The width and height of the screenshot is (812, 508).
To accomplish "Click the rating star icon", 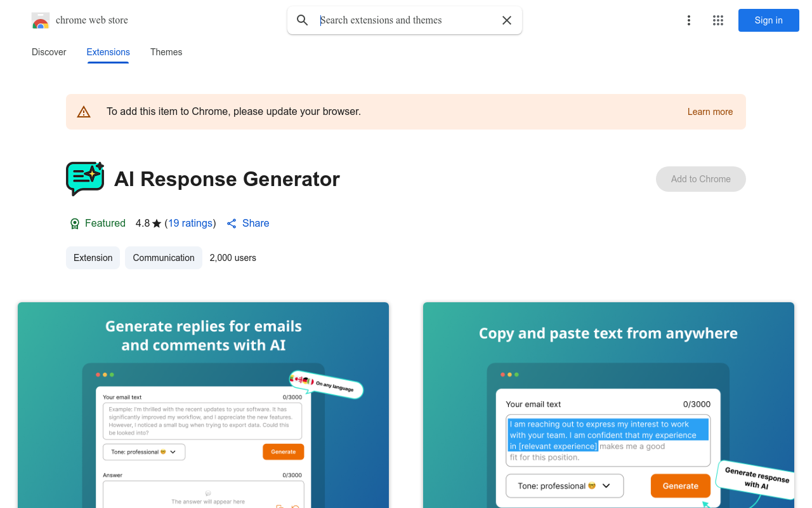I will (157, 224).
